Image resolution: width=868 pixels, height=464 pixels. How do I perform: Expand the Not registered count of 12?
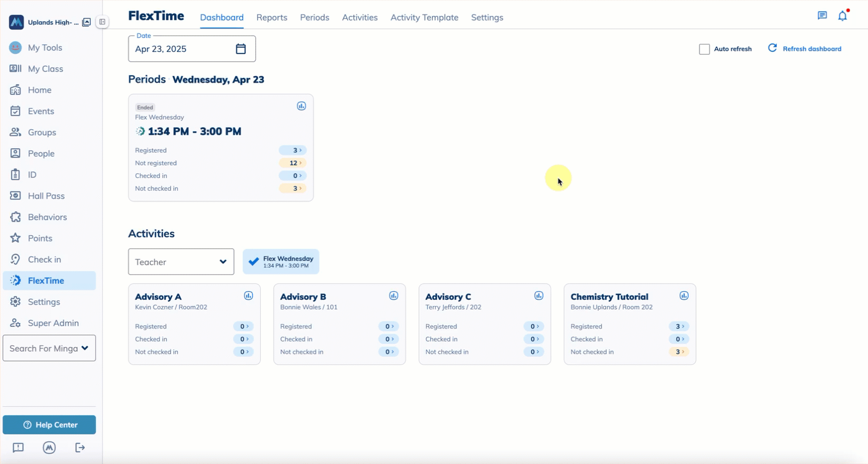click(x=293, y=163)
